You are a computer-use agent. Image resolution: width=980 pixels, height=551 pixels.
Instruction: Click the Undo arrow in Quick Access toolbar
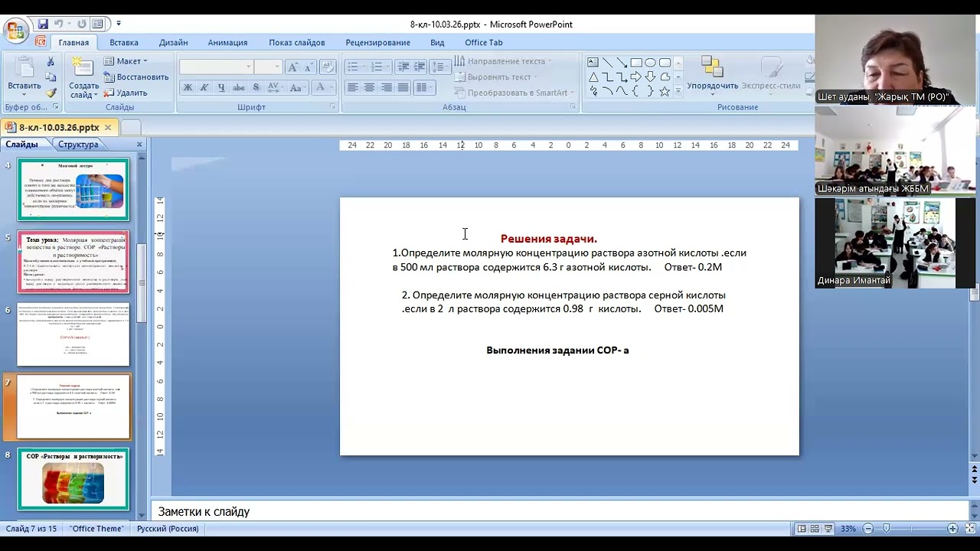tap(58, 24)
